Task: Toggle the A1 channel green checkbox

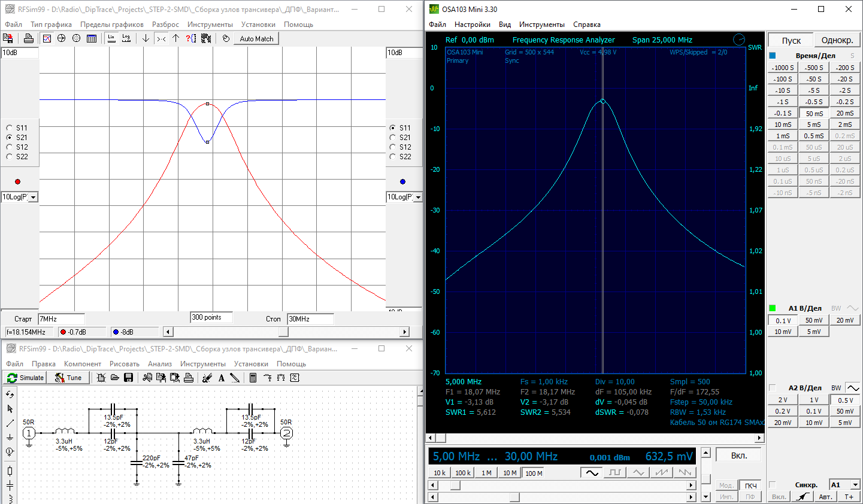Action: tap(773, 308)
